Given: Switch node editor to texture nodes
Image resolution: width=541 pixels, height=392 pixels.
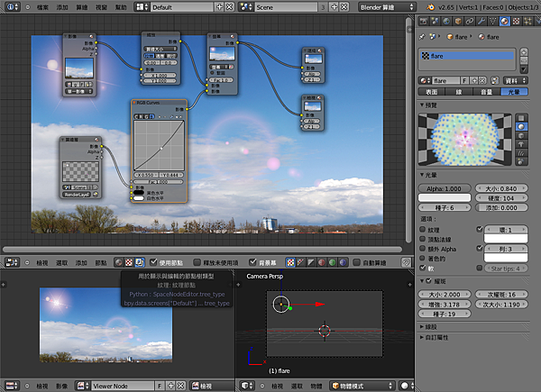Looking at the screenshot, I should pos(129,263).
